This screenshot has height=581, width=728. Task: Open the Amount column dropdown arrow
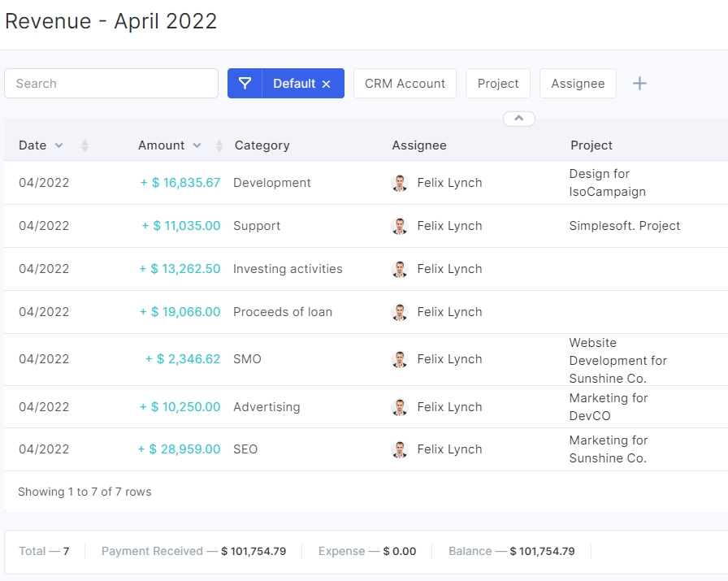point(197,145)
